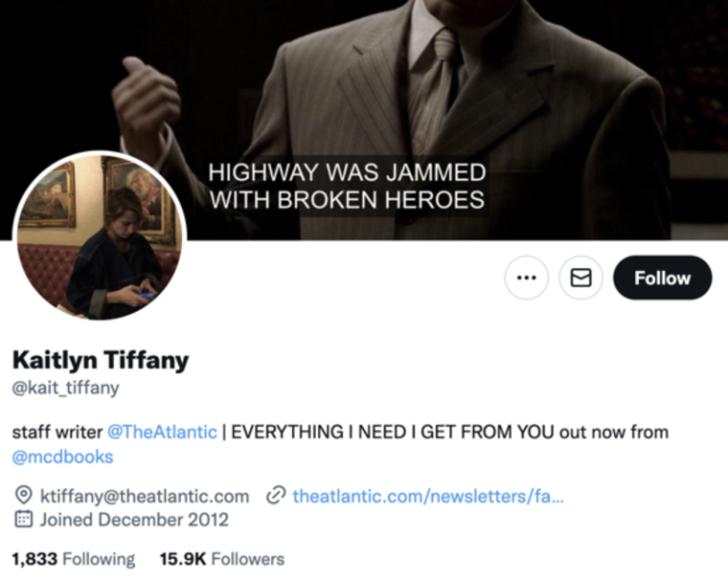Click the staff writer bio text
728x580 pixels.
[x=56, y=432]
